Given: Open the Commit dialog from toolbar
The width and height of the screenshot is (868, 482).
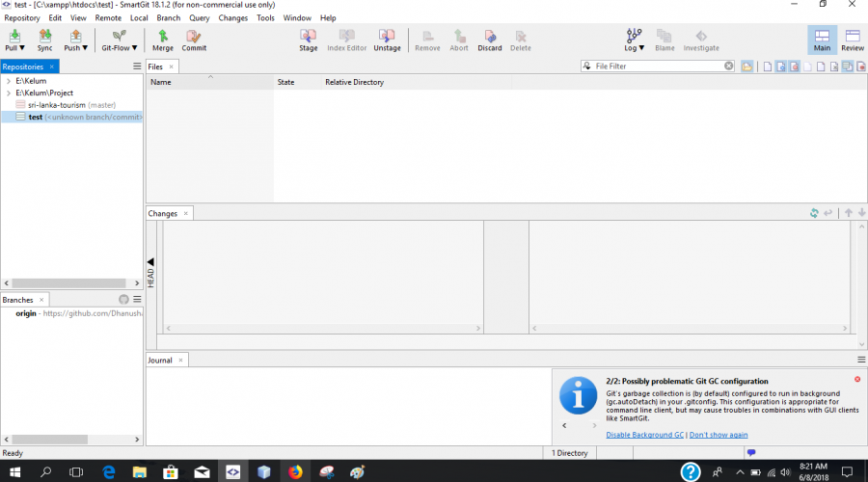Looking at the screenshot, I should [x=194, y=40].
